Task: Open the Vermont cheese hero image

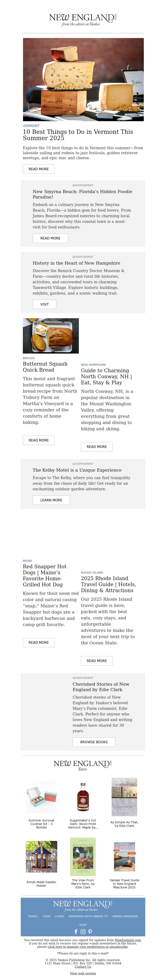Action: click(x=83, y=80)
